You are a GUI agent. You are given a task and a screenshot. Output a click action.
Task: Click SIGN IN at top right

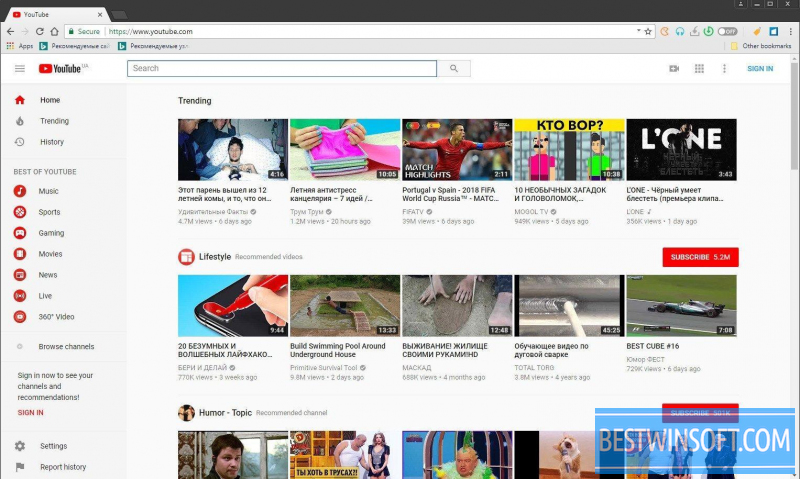760,69
